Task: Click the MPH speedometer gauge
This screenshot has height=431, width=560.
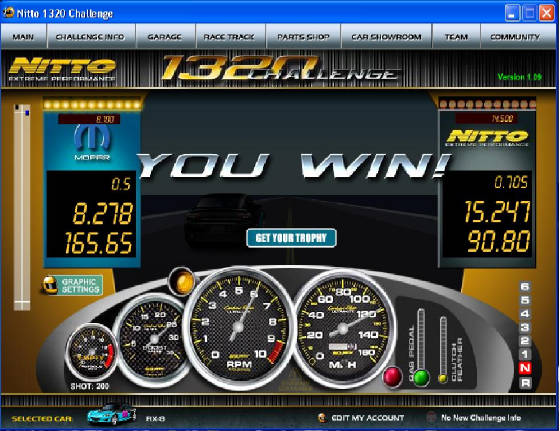Action: tap(343, 329)
